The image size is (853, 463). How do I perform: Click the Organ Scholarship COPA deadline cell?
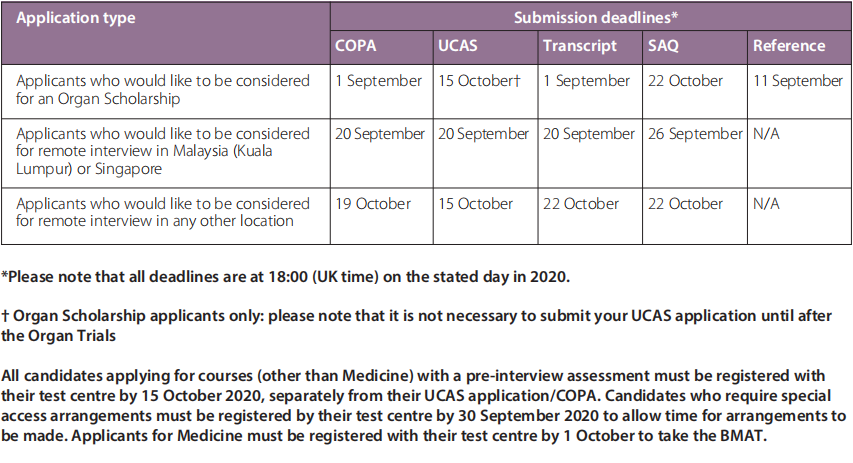pyautogui.click(x=379, y=81)
